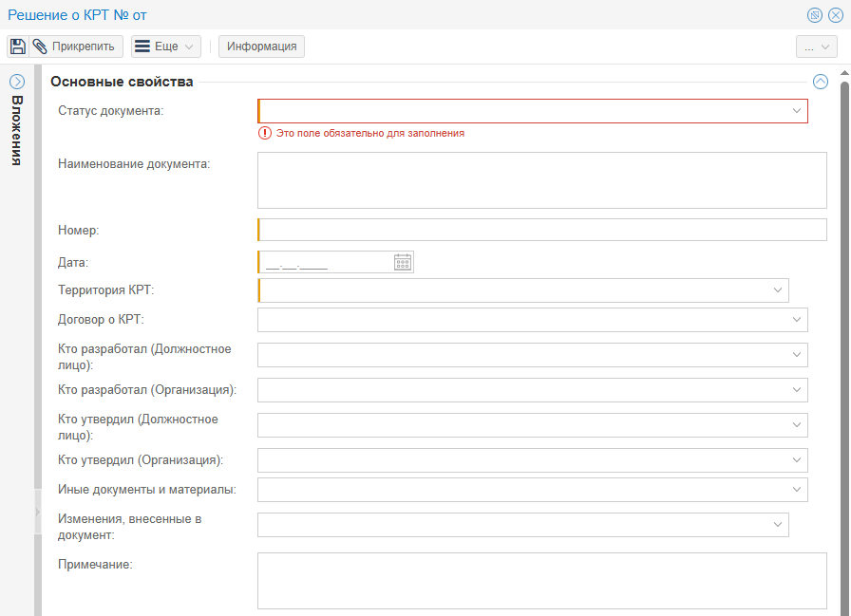Close the Решение о КРТ form
Screen dimensions: 851x616
(836, 15)
